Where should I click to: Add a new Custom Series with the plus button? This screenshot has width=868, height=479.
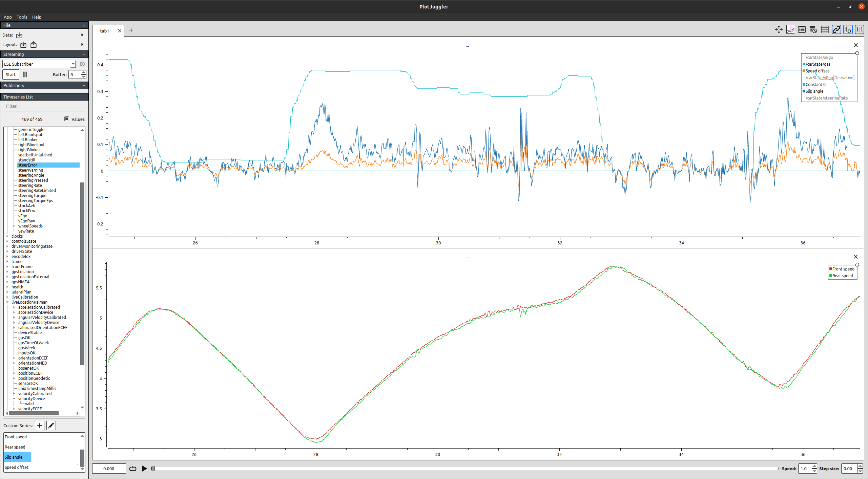(39, 426)
